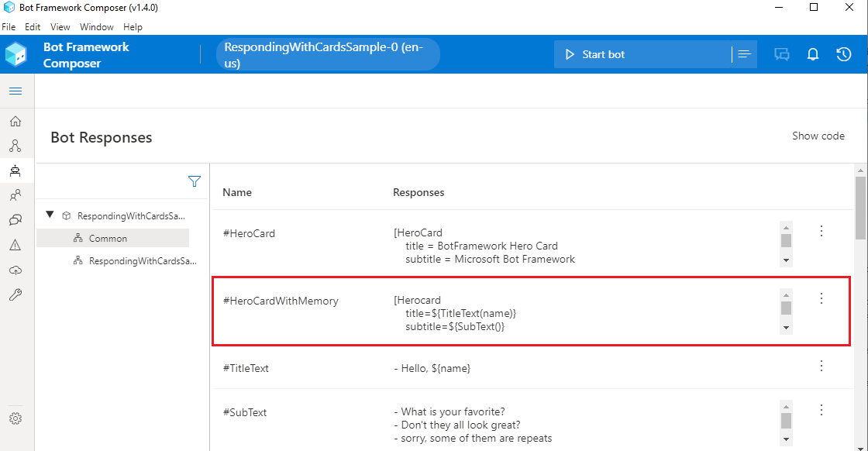Open the File menu

click(9, 27)
